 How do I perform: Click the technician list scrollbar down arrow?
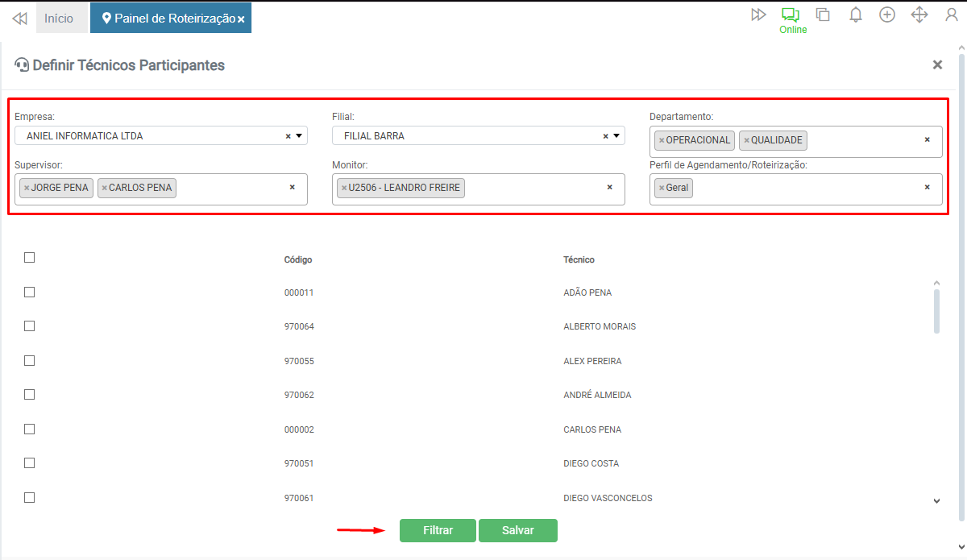point(936,501)
